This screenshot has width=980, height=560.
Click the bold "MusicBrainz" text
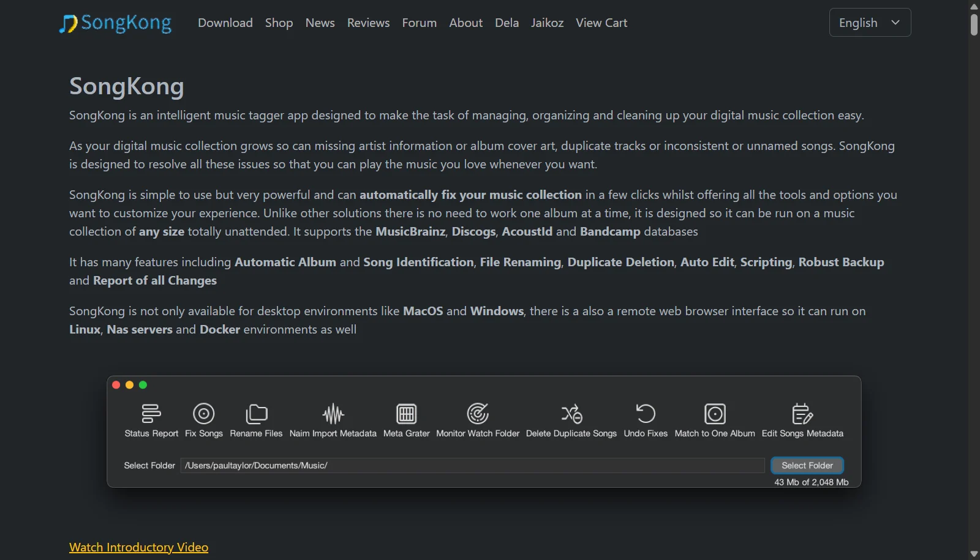click(x=410, y=231)
